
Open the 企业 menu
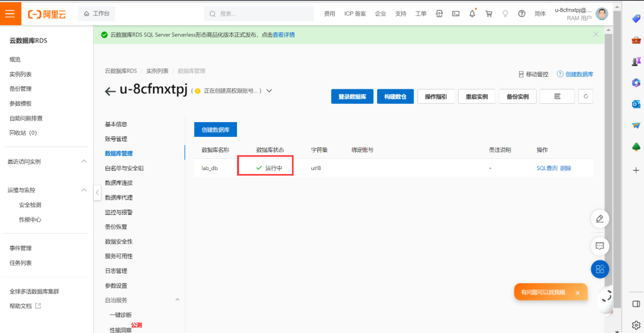(x=380, y=14)
